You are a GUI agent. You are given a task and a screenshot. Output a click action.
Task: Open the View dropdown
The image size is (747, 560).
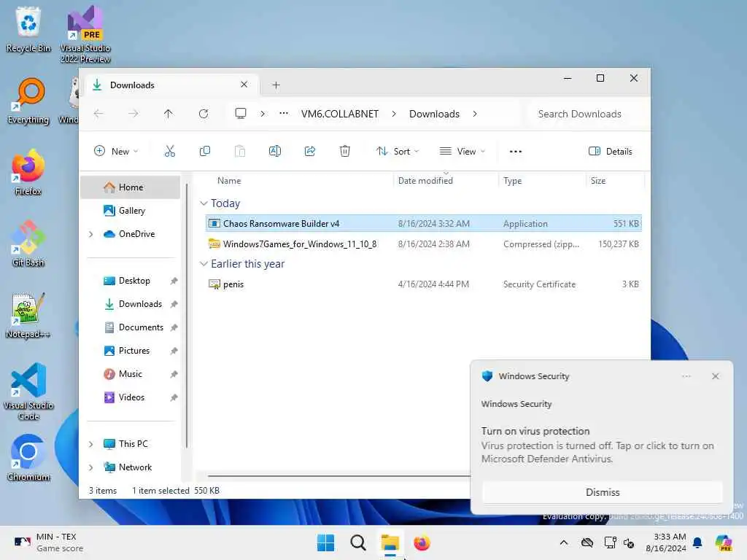[x=462, y=152]
